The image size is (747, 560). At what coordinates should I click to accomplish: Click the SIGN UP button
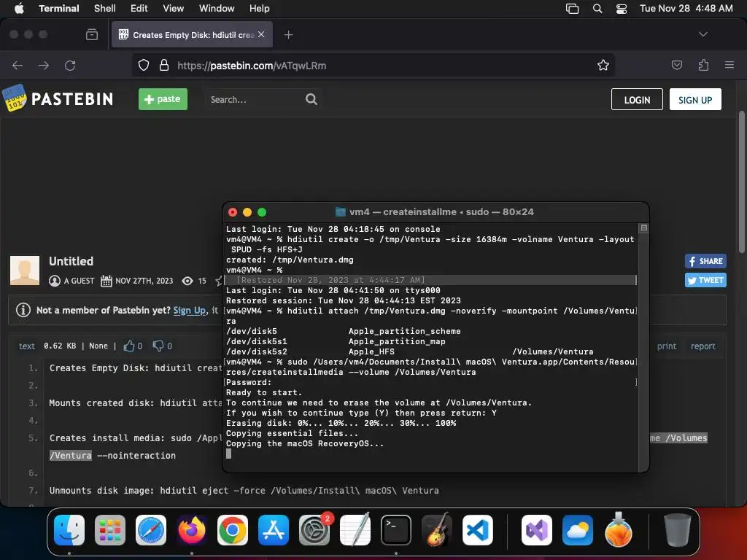[695, 99]
